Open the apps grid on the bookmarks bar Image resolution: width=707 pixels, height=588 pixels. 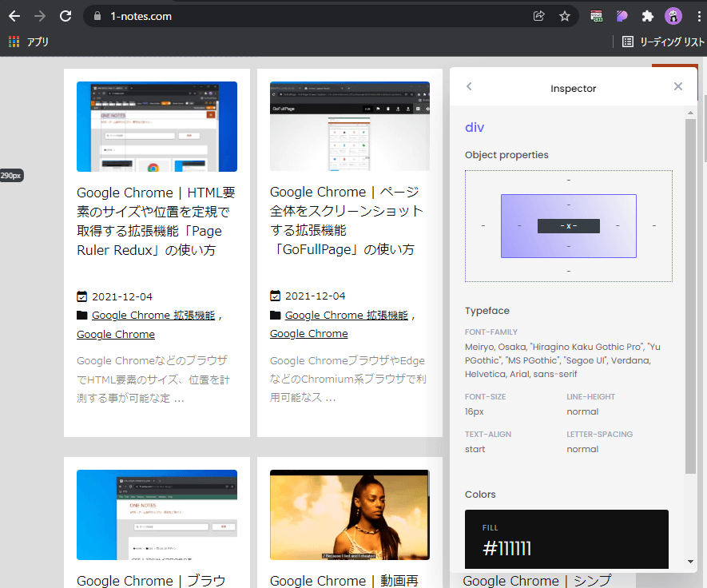(13, 42)
